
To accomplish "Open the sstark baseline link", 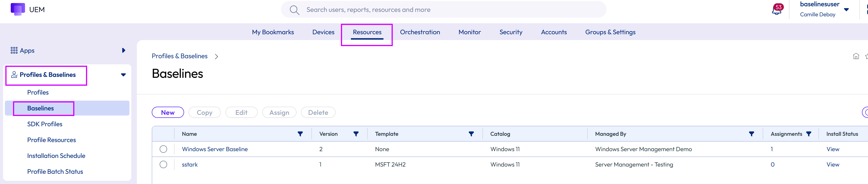I will 190,165.
